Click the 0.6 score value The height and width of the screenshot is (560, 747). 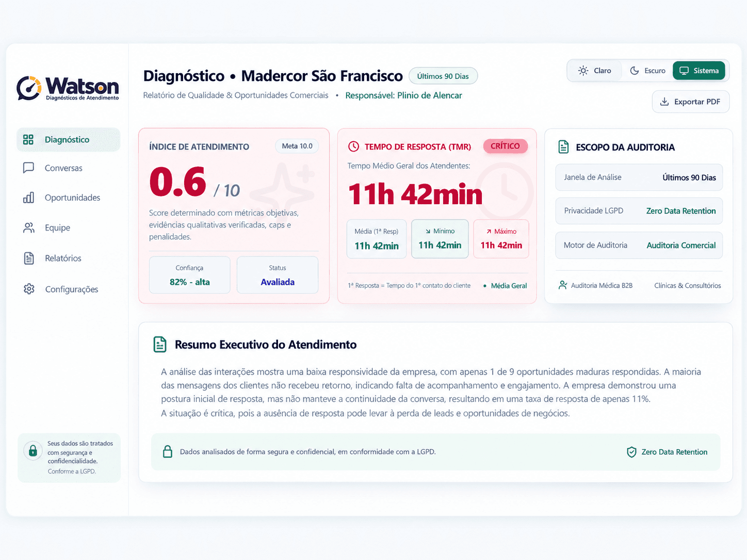pyautogui.click(x=177, y=182)
